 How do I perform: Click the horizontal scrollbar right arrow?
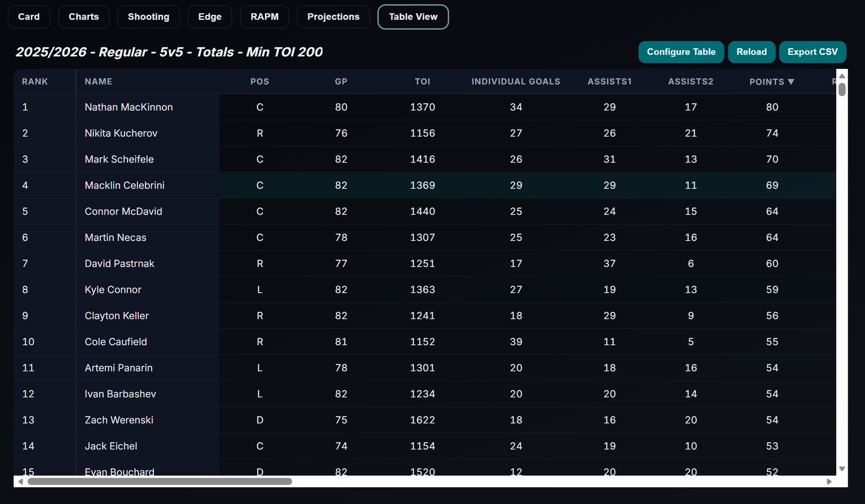pyautogui.click(x=829, y=482)
